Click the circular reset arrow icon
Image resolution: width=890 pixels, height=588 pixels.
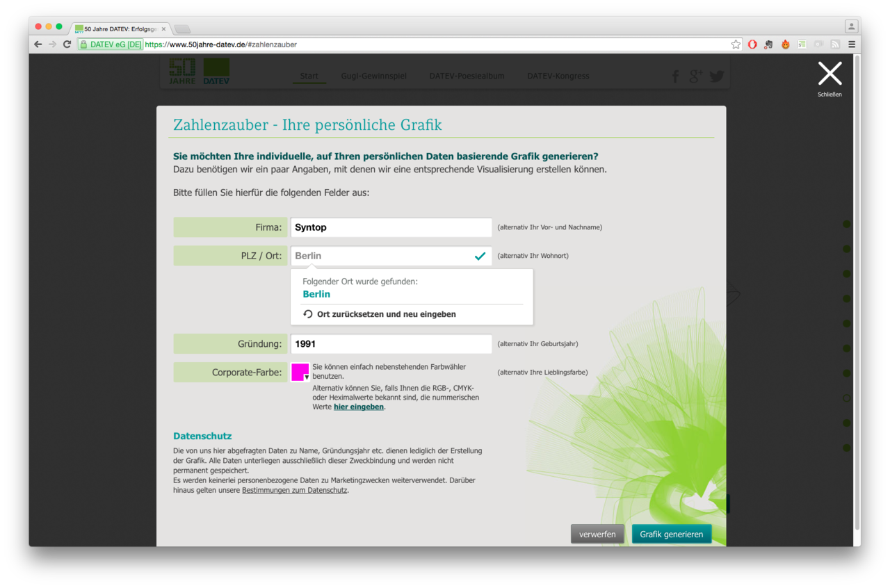[308, 314]
